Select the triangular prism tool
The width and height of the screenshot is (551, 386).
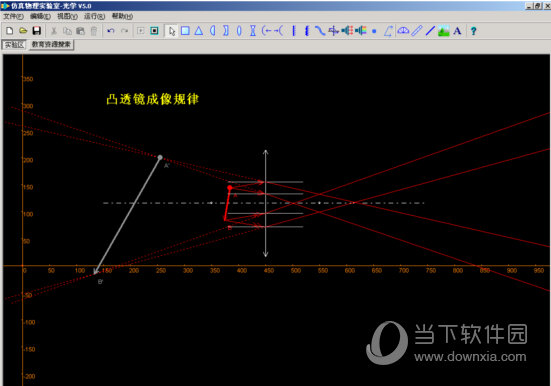tap(199, 31)
